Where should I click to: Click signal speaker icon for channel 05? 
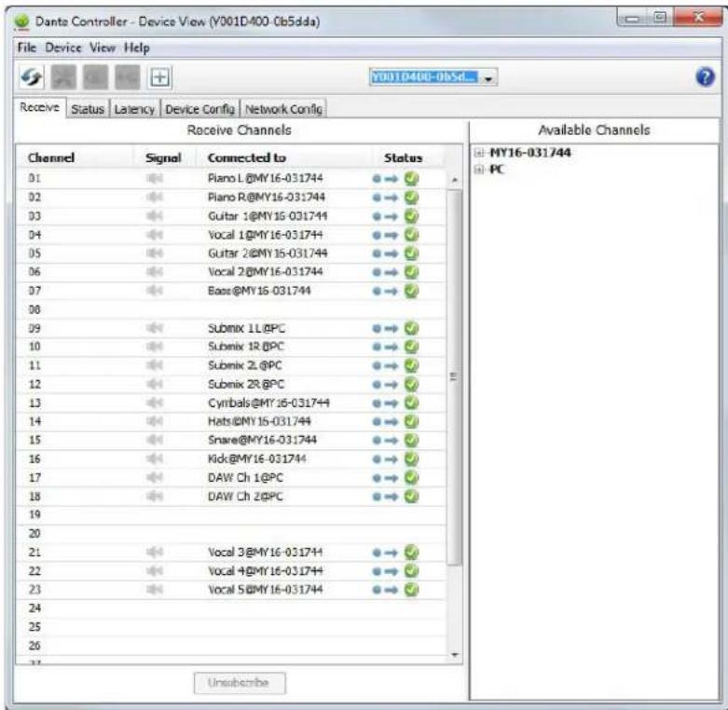[155, 253]
